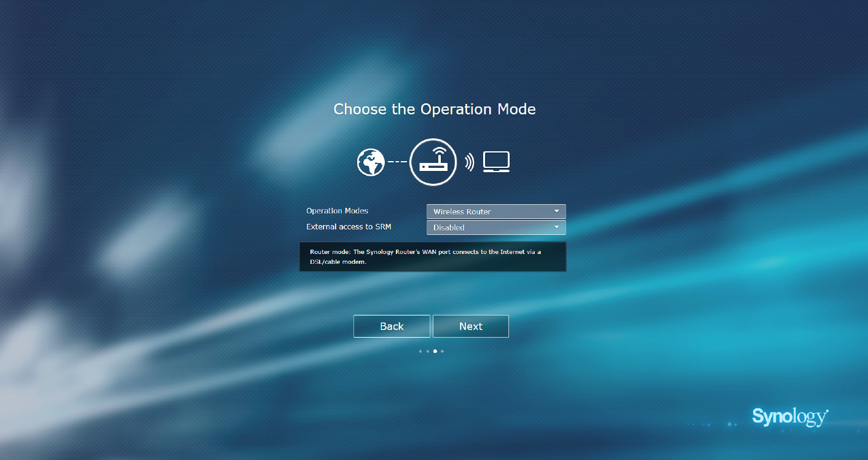Click the highlighted third step dot

pos(435,352)
